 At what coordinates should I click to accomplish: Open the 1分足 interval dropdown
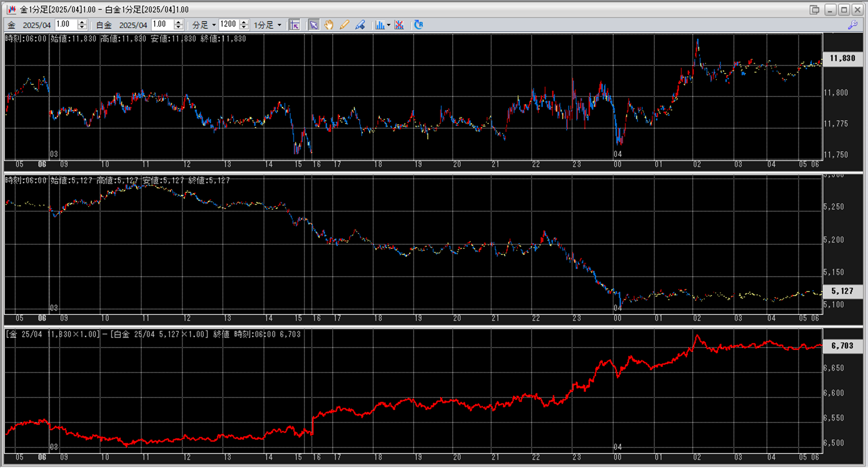279,25
